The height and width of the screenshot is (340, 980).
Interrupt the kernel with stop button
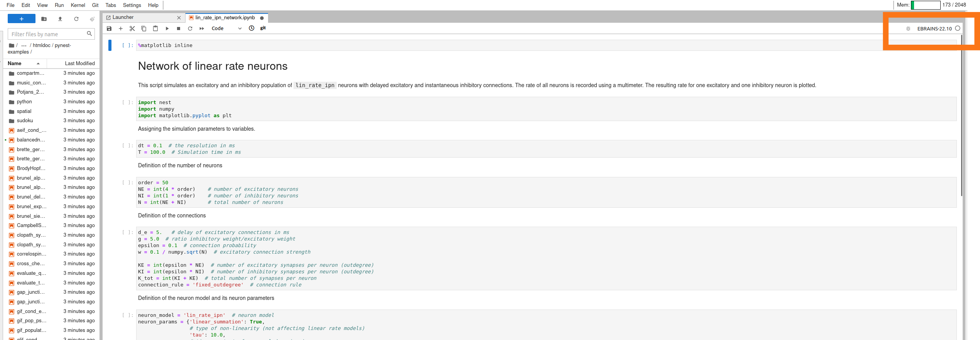(x=179, y=29)
